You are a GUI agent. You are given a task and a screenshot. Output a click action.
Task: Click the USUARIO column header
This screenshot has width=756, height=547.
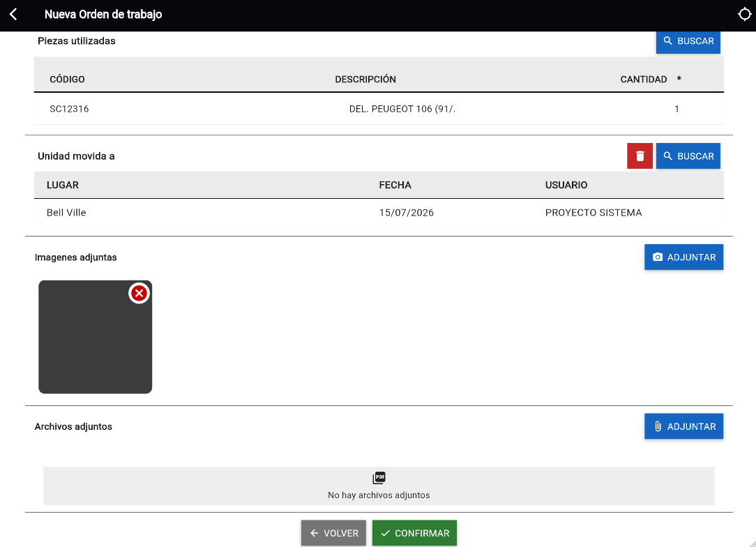566,185
